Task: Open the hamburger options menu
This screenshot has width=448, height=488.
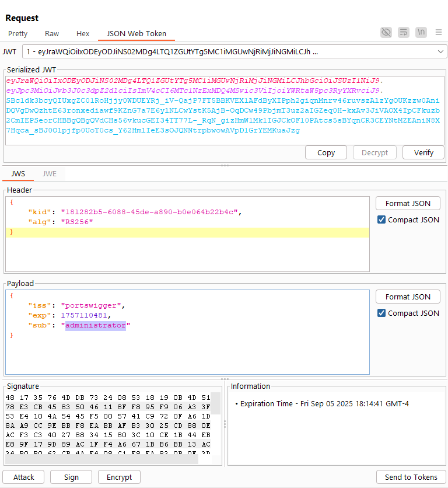Action: [439, 33]
